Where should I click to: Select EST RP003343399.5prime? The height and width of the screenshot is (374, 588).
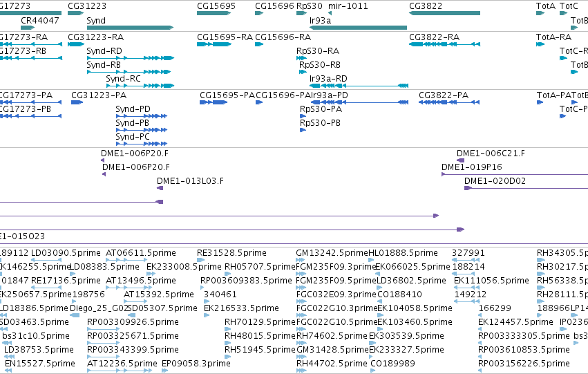pyautogui.click(x=103, y=357)
